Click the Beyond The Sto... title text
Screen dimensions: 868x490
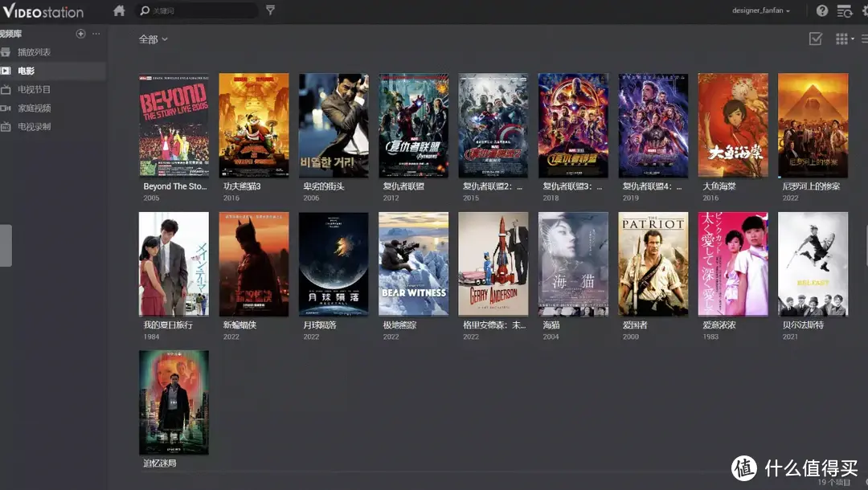(x=175, y=186)
